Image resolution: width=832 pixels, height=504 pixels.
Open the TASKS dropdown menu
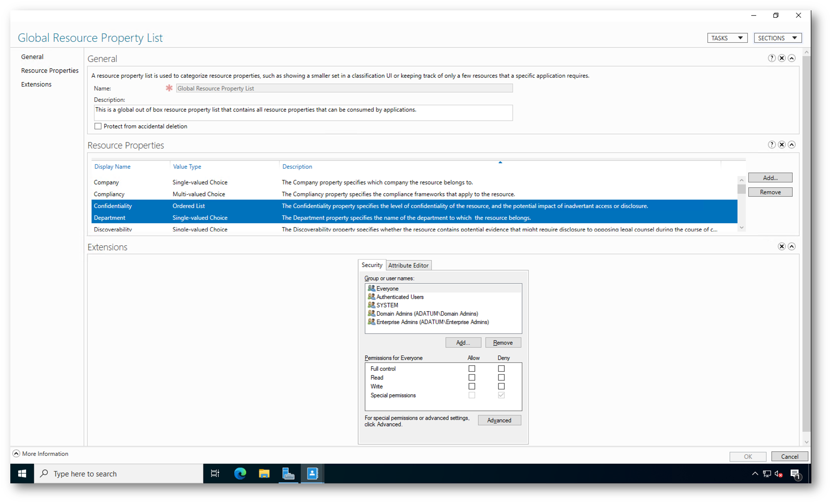[x=727, y=38]
